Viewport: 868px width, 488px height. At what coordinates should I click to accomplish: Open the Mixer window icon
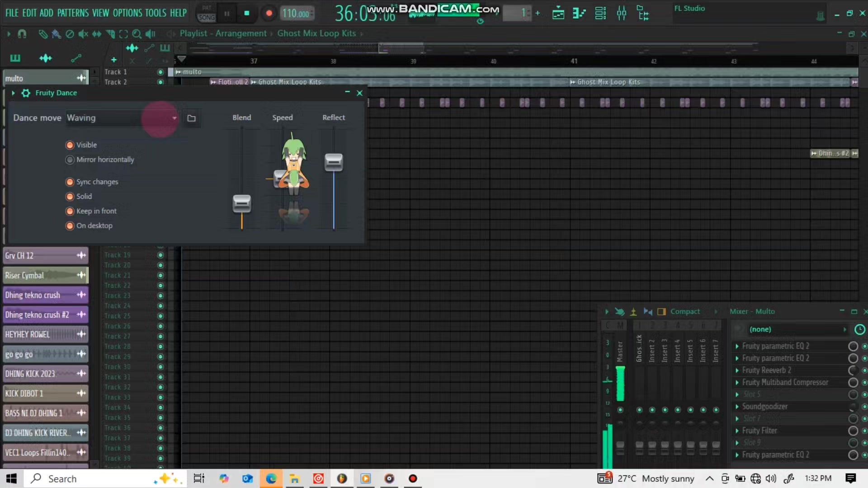(622, 13)
